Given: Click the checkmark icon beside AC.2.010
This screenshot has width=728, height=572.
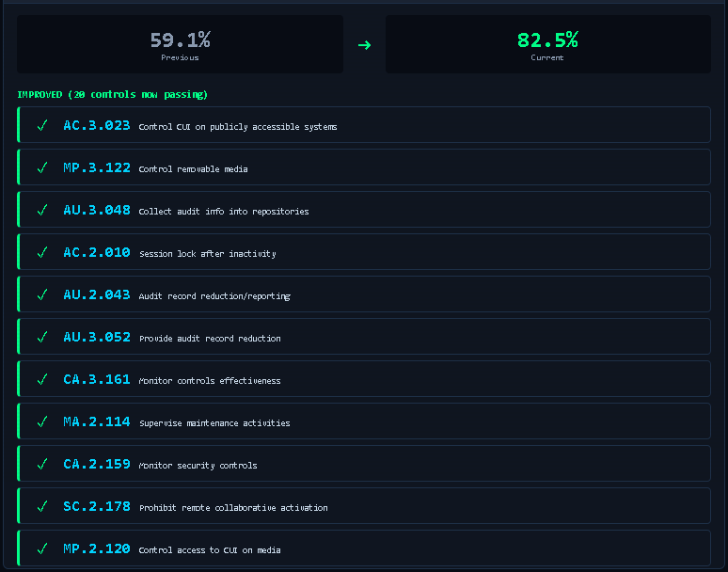Looking at the screenshot, I should 42,252.
